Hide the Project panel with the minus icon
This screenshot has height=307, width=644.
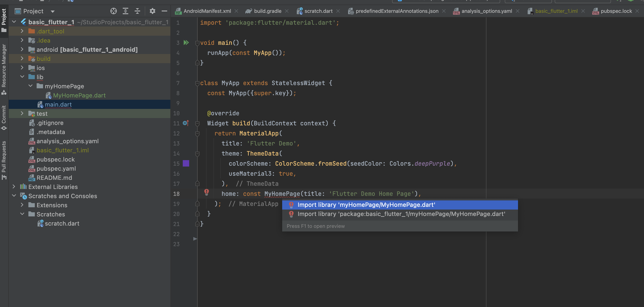pyautogui.click(x=164, y=11)
